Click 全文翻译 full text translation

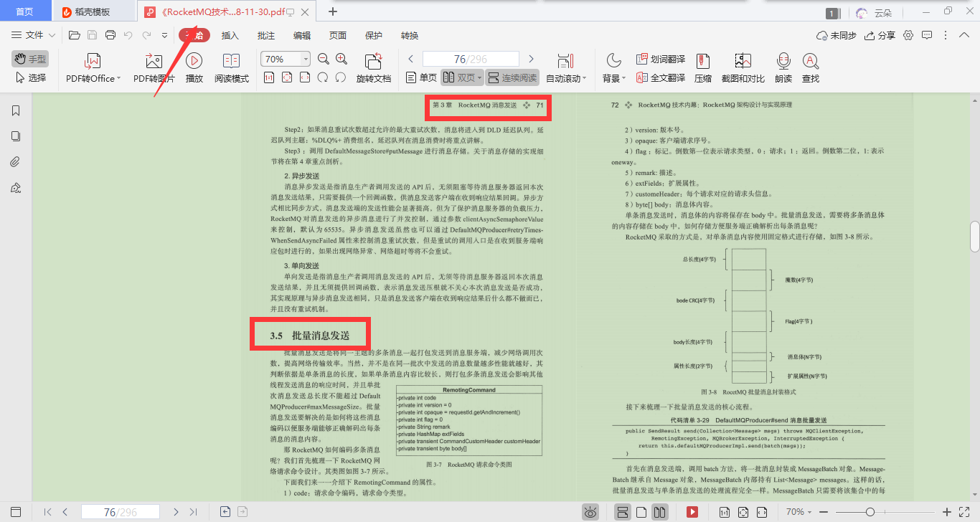[x=660, y=77]
